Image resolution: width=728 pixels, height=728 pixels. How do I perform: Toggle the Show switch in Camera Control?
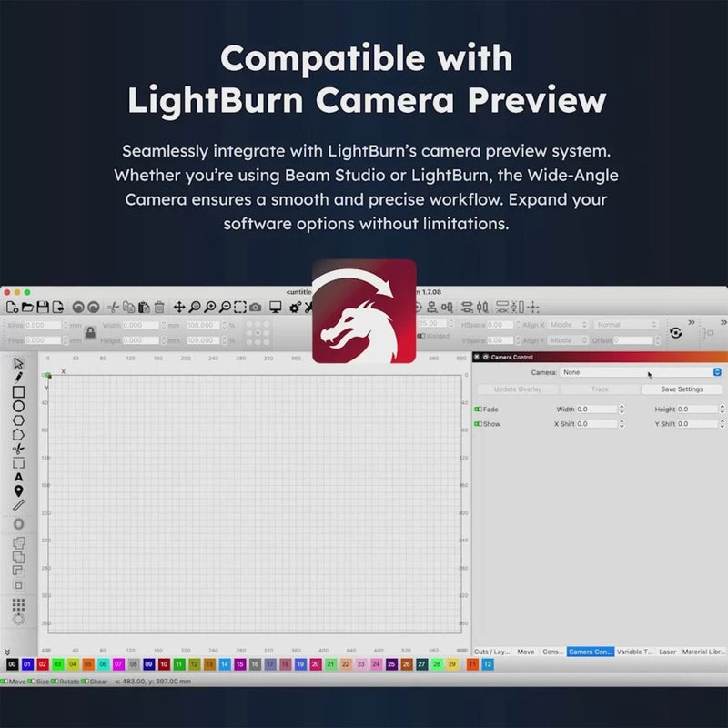[x=478, y=424]
